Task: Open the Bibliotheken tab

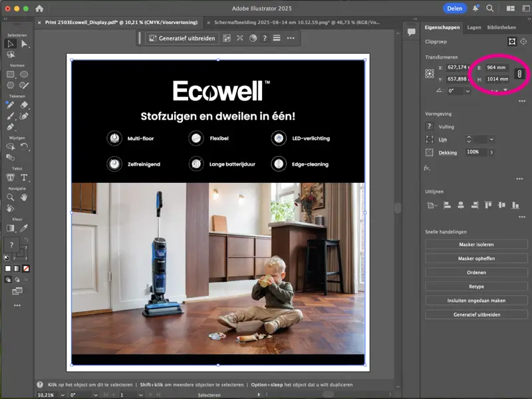Action: pos(501,27)
